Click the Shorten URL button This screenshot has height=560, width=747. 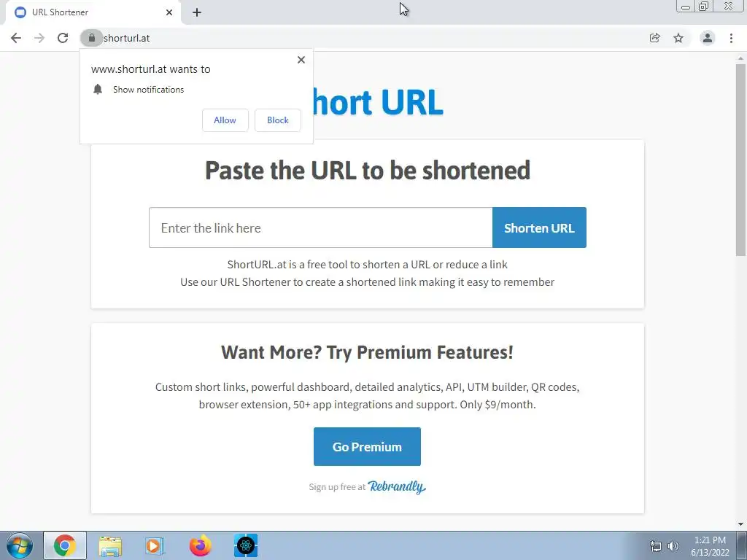tap(539, 227)
